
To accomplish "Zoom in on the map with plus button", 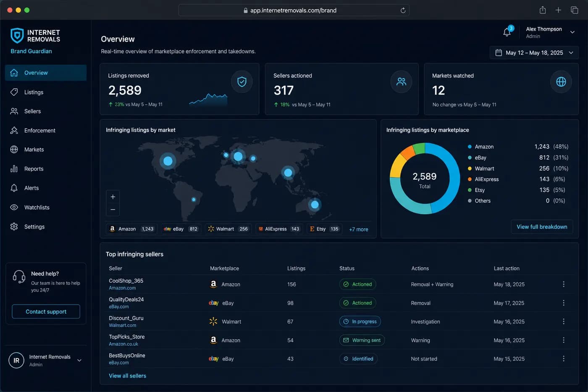I will (x=113, y=197).
